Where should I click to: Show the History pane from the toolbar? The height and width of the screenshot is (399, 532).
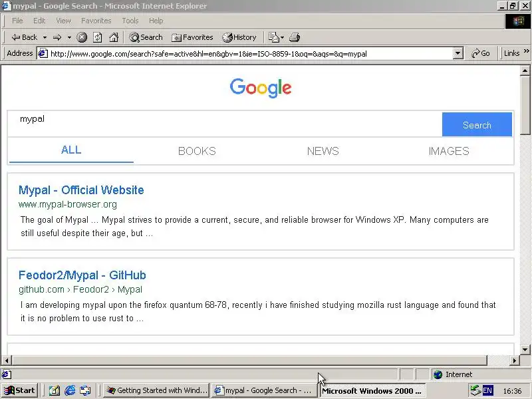coord(239,37)
